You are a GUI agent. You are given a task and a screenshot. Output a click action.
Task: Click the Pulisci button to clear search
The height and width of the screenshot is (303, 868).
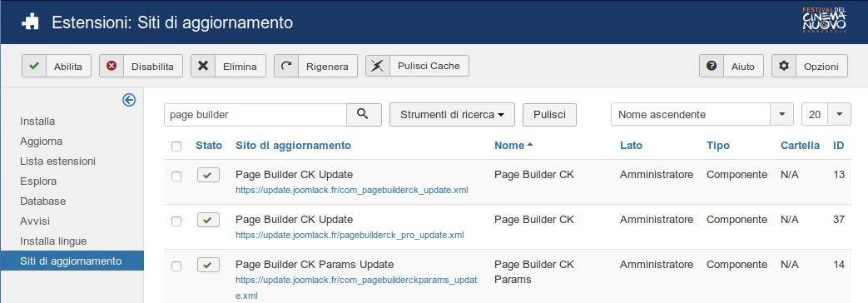pyautogui.click(x=550, y=115)
